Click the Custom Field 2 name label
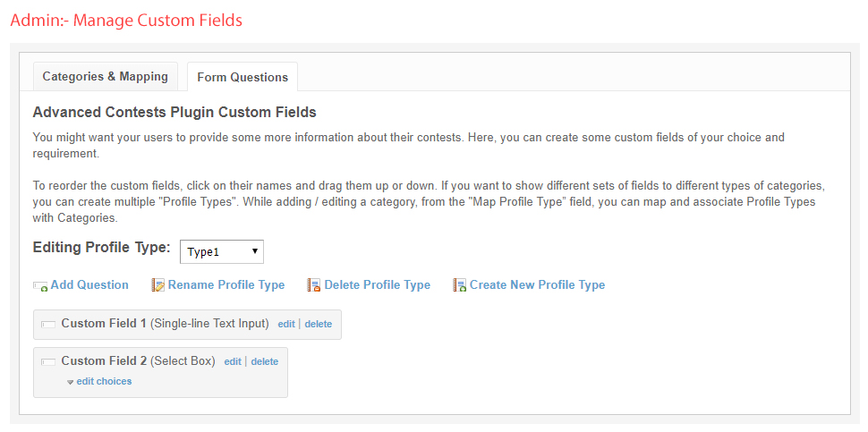Viewport: 868px width, 432px height. tap(104, 361)
